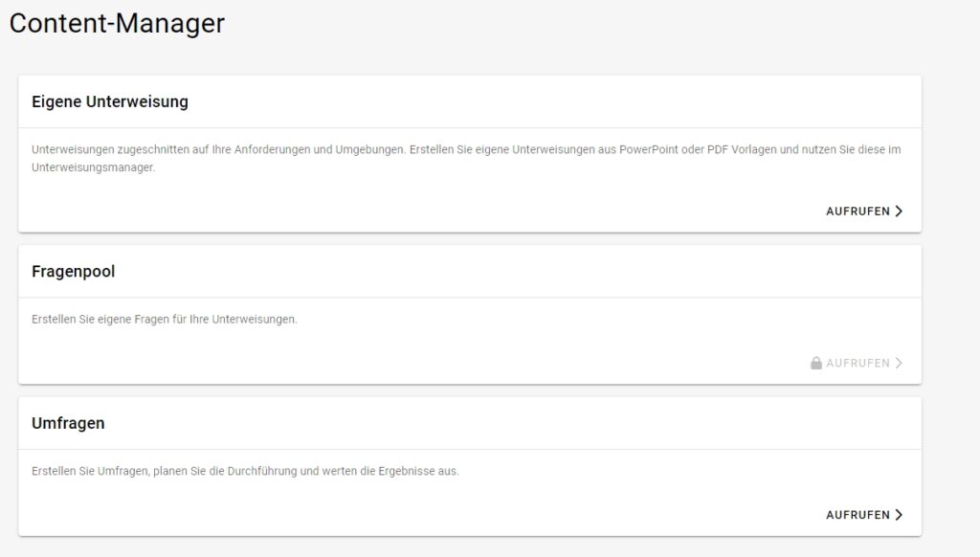The width and height of the screenshot is (980, 557).
Task: Click the chevron arrow in the Umfragen card
Action: 899,515
